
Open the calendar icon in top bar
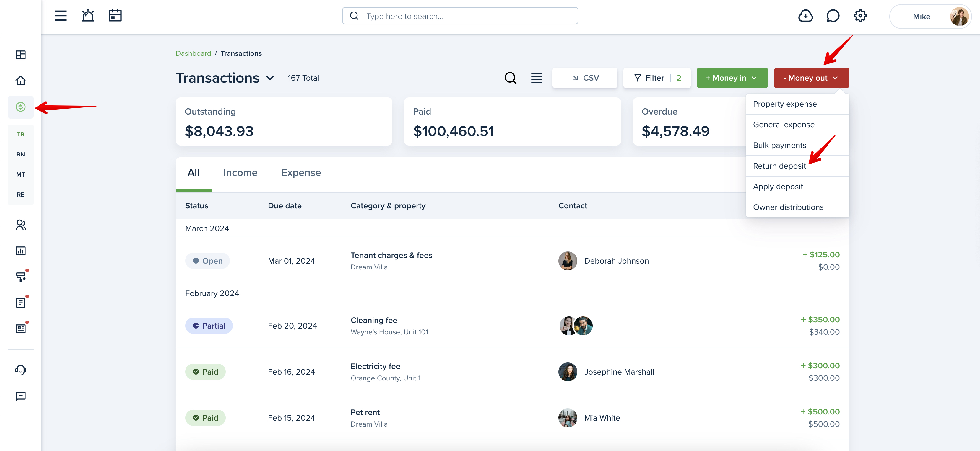(115, 16)
